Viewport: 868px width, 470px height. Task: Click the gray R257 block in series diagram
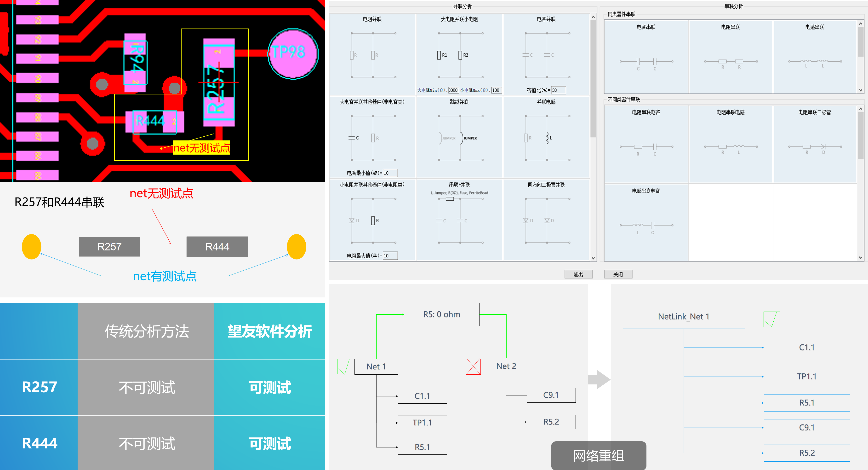109,247
